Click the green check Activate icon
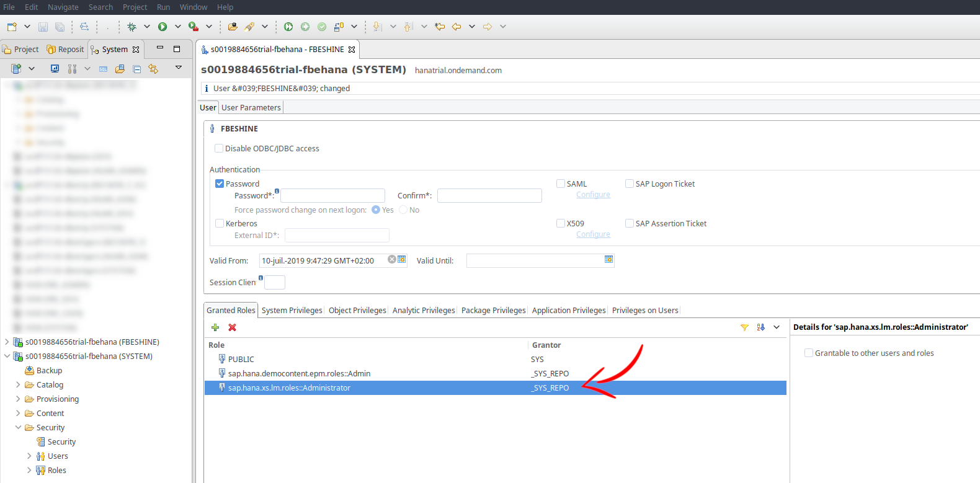The image size is (980, 483). click(x=322, y=27)
